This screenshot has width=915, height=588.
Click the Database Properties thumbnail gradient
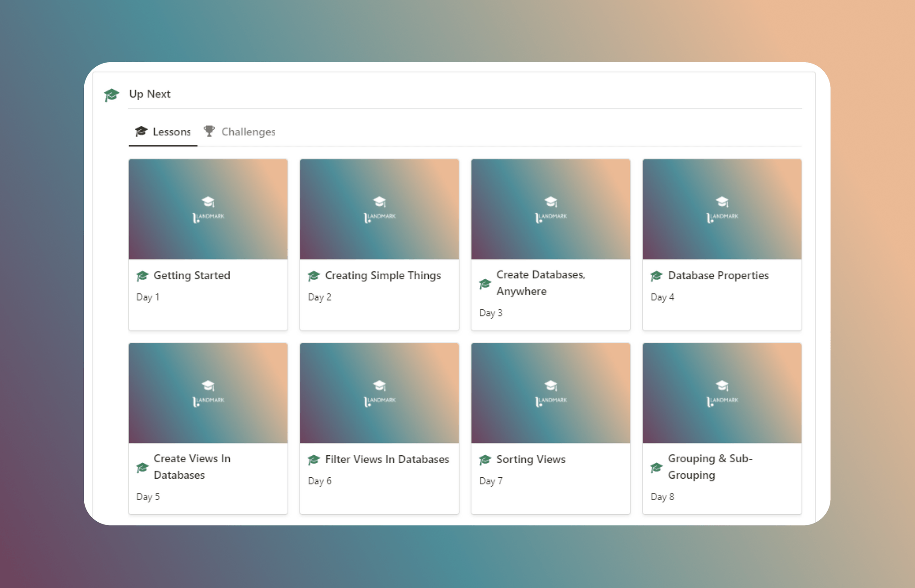[722, 209]
